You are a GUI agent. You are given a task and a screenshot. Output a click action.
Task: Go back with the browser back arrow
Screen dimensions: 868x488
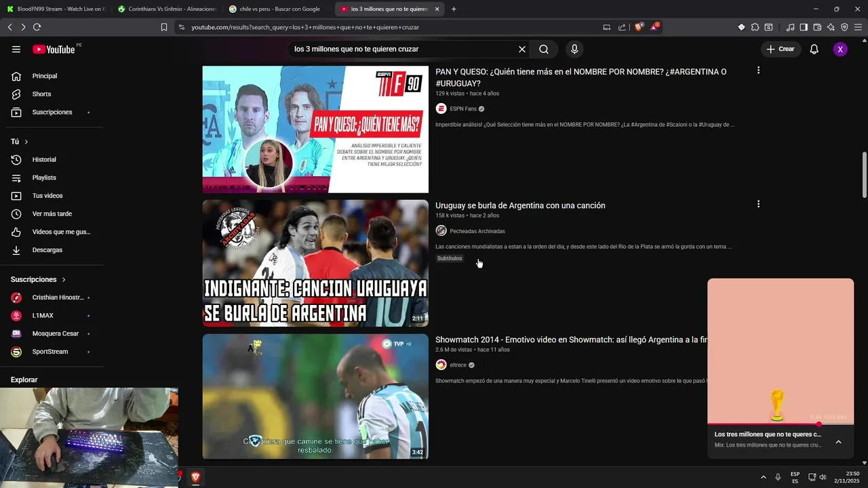9,27
